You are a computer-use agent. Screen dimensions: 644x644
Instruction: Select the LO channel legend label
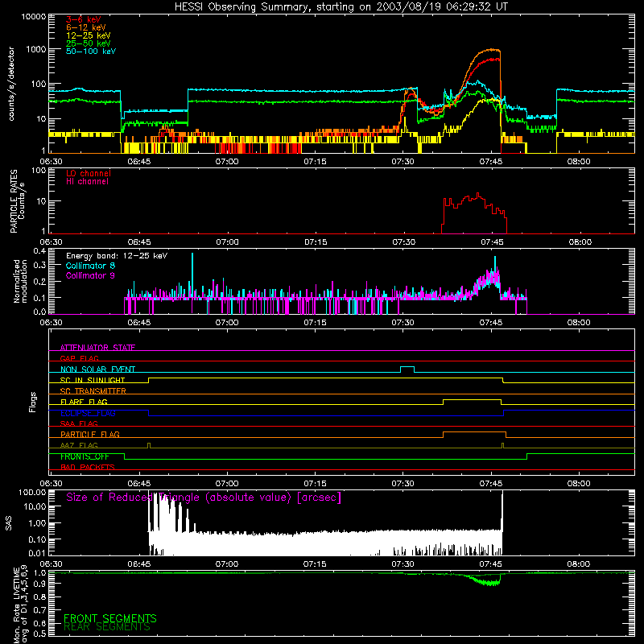tap(89, 173)
